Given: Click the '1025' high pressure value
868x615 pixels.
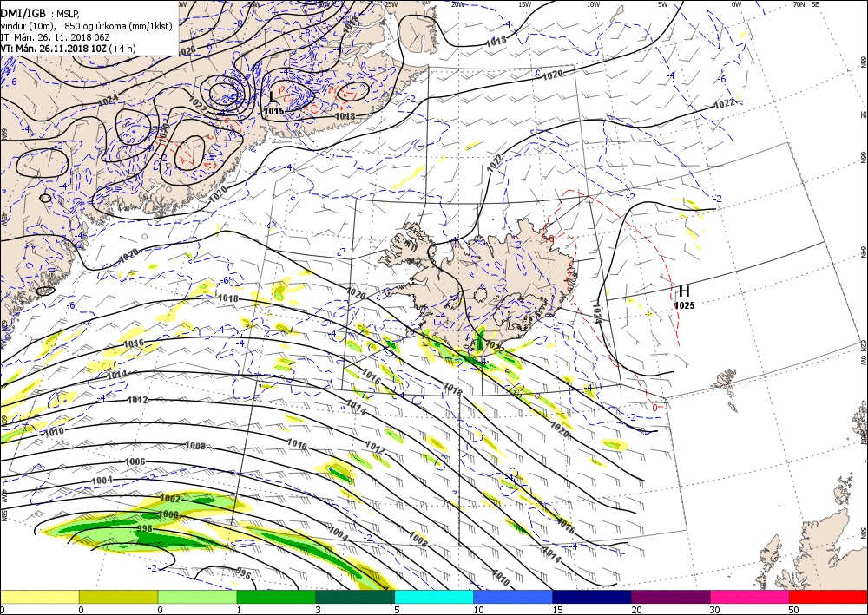Looking at the screenshot, I should 684,305.
